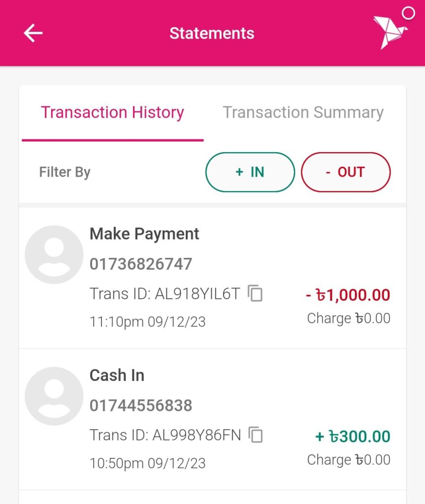Tap the -৳1,000.00 amount
Image resolution: width=425 pixels, height=504 pixels.
(x=348, y=295)
